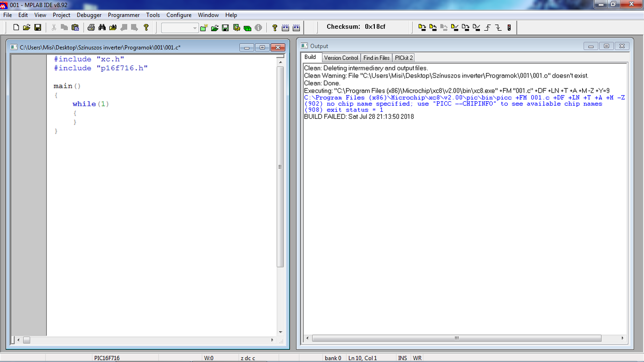Viewport: 644px width, 362px height.
Task: Click 'bank 0' in status bar
Action: click(x=333, y=358)
